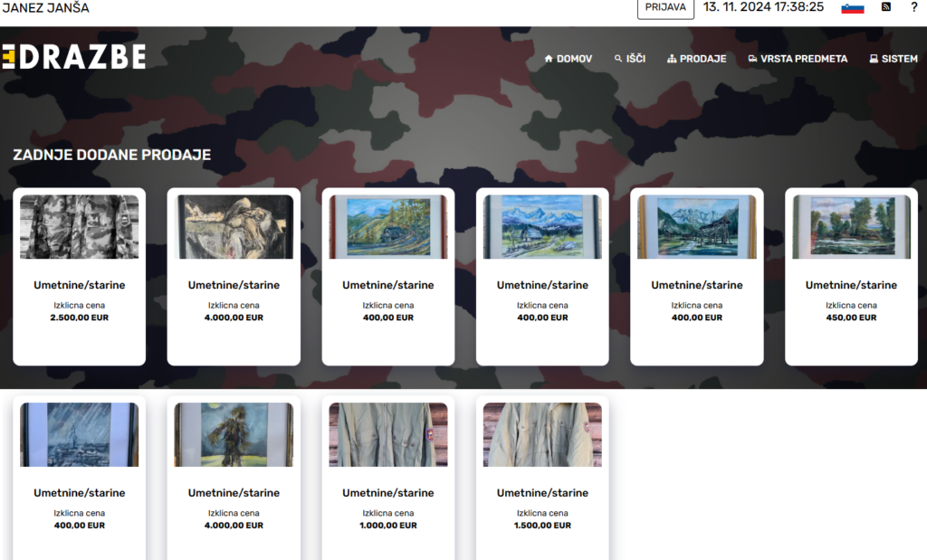Image resolution: width=927 pixels, height=560 pixels.
Task: Click the 1.000,00 EUR price text
Action: coord(387,526)
